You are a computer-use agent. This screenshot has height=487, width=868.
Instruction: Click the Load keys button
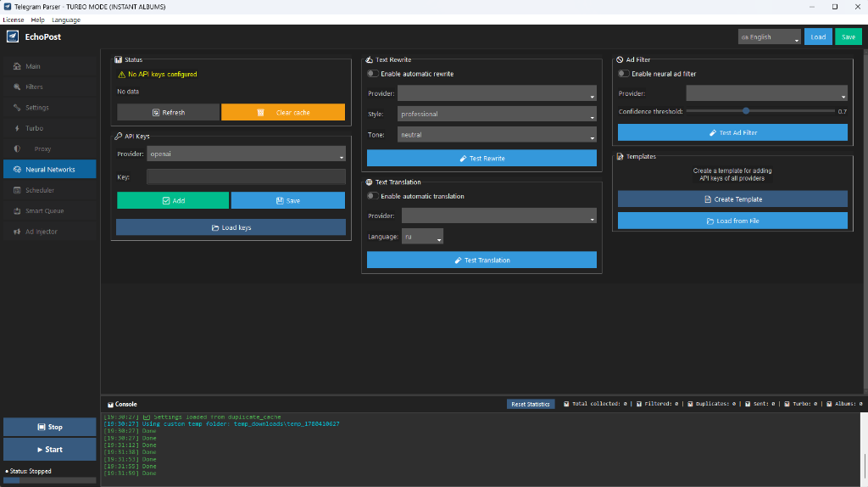pyautogui.click(x=231, y=227)
